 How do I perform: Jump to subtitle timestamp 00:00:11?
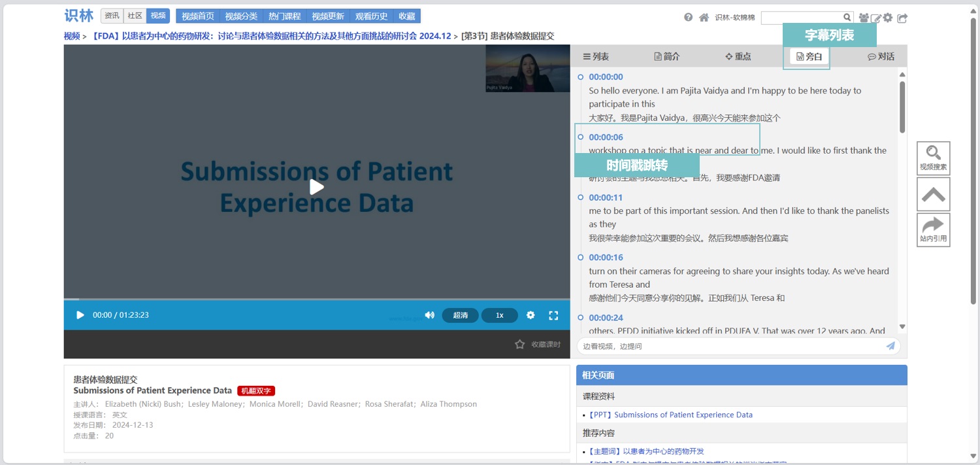(606, 198)
